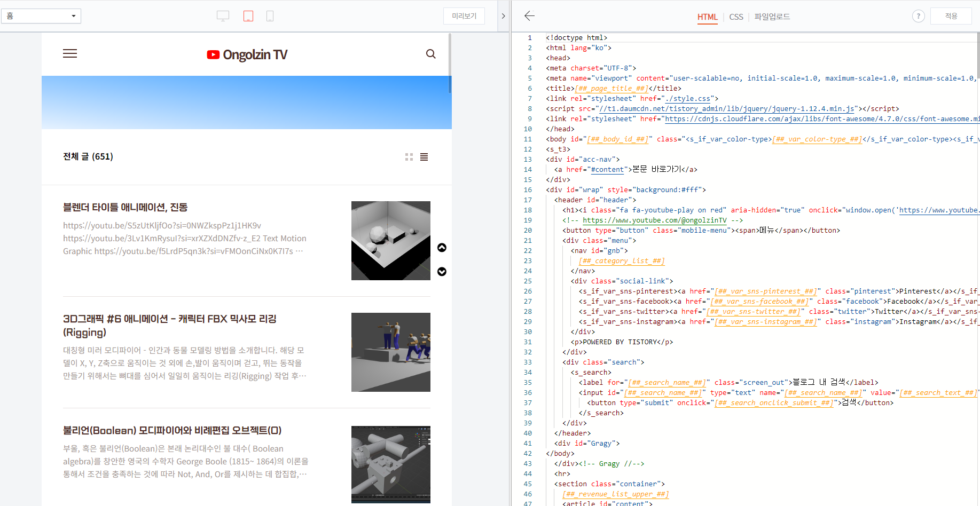Click the scroll-to-bottom arrow button
980x506 pixels.
[442, 272]
